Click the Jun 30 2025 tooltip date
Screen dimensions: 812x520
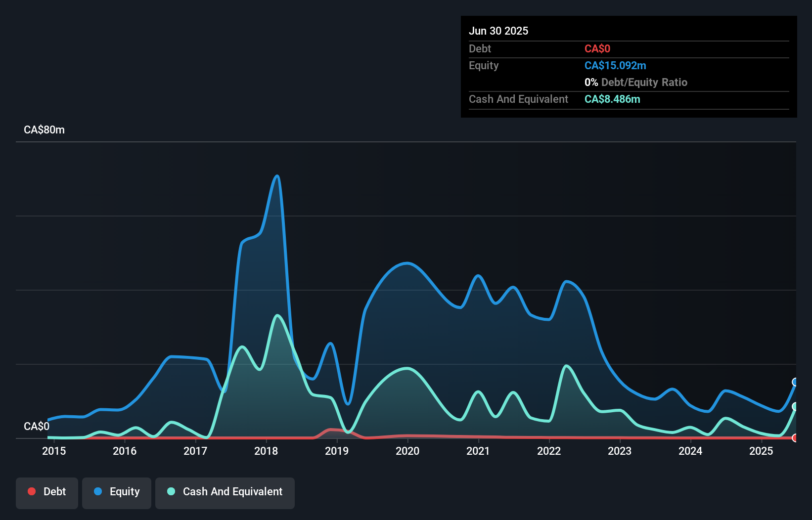click(x=498, y=31)
